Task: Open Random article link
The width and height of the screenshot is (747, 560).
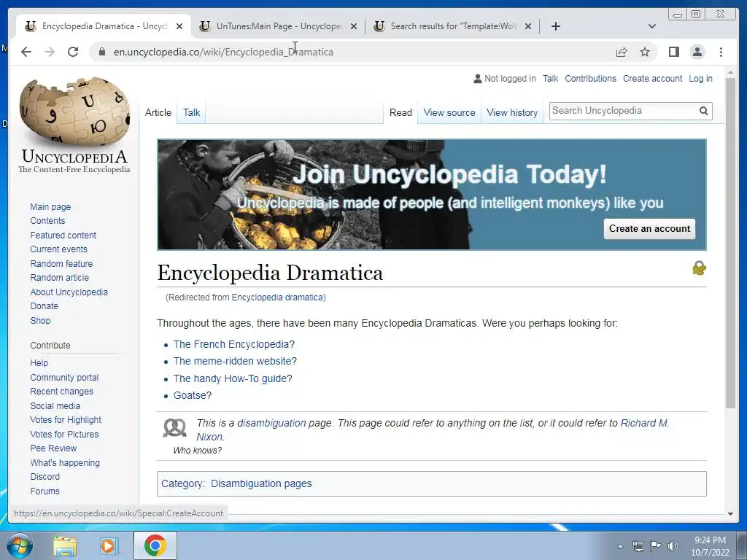Action: coord(60,278)
